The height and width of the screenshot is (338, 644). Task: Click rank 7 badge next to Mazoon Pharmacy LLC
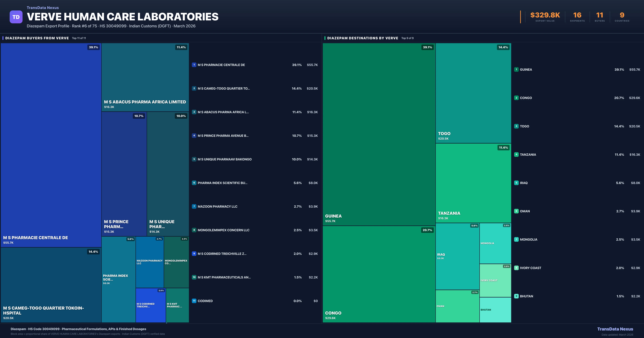(194, 207)
